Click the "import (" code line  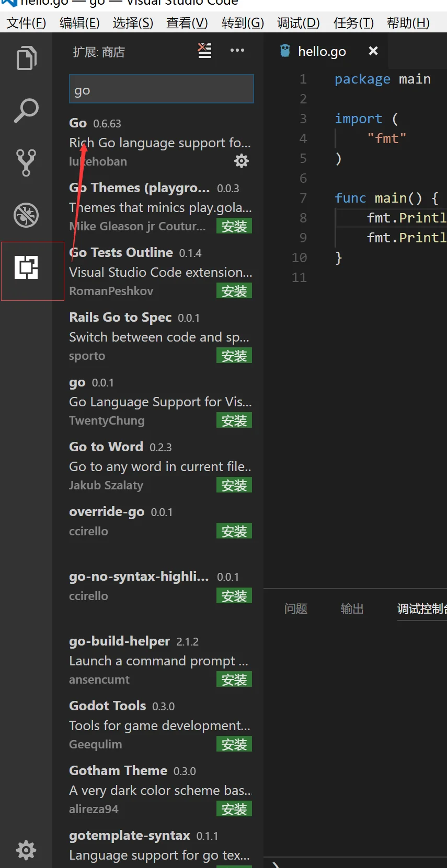(366, 119)
